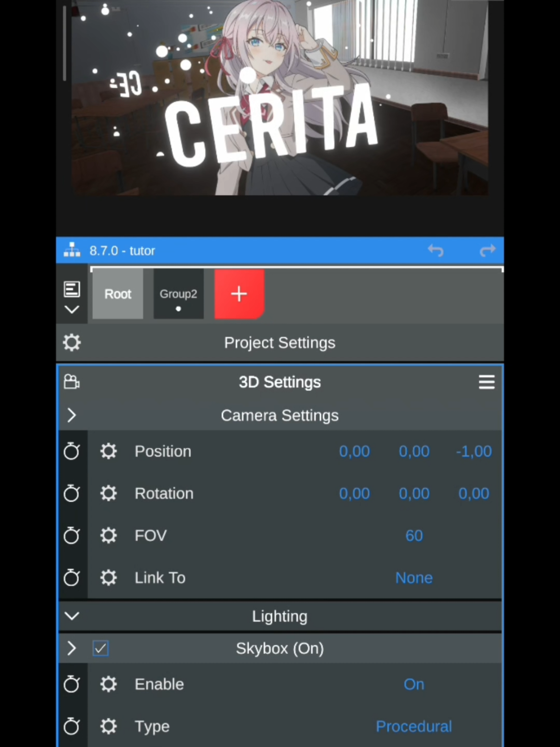Click the FOV property label

(150, 536)
